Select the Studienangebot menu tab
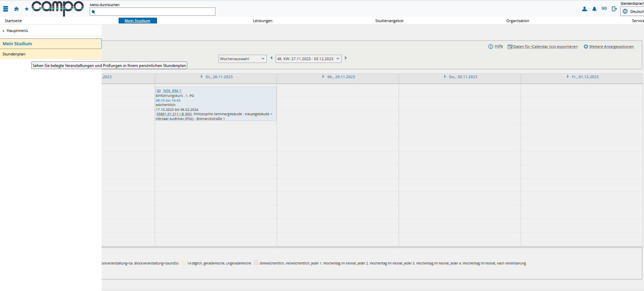 (x=389, y=21)
